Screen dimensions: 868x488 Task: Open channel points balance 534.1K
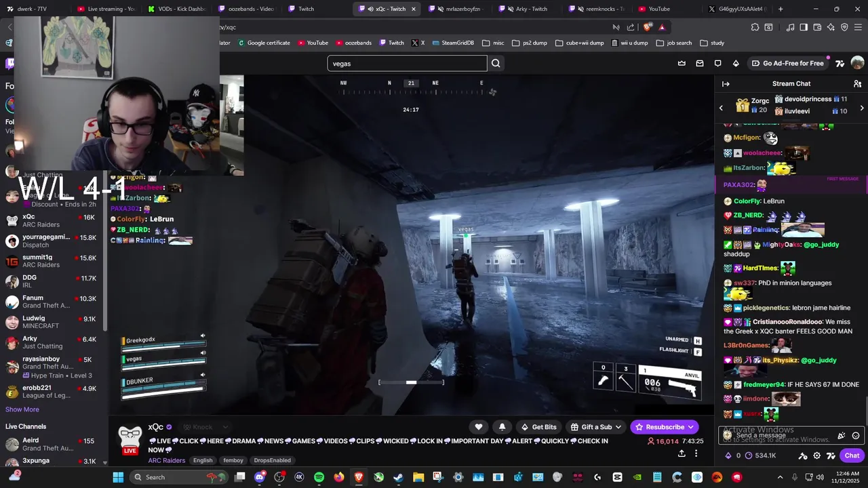point(760,455)
